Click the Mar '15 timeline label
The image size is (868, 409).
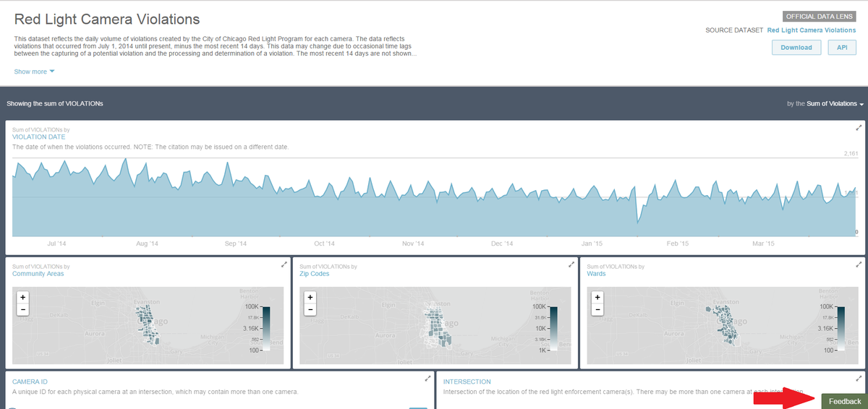coord(764,244)
